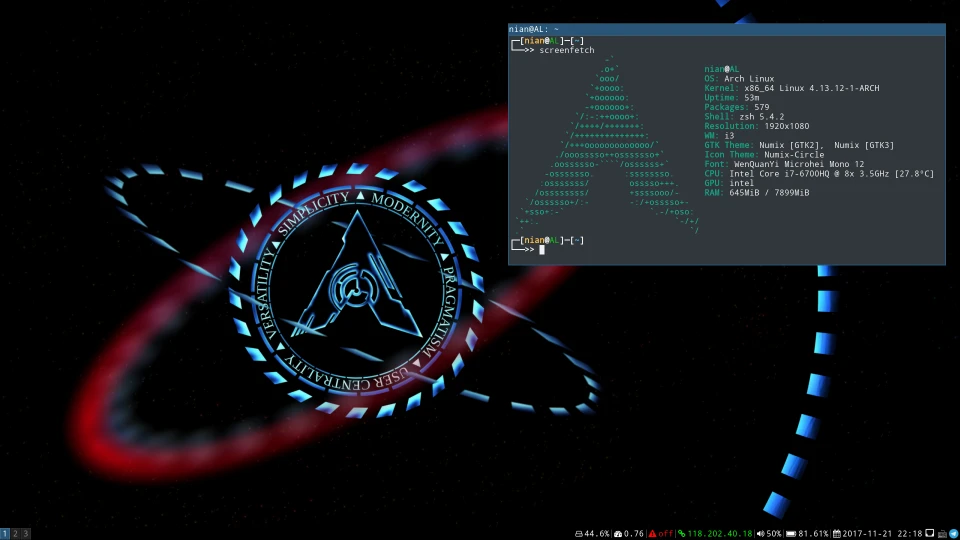The height and width of the screenshot is (540, 960).
Task: Switch to i3 workspace 2
Action: coord(15,534)
